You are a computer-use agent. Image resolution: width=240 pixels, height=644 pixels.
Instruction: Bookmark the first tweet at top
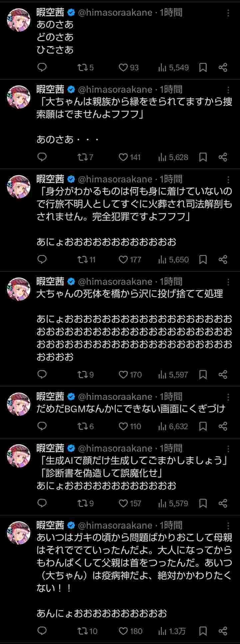point(203,68)
